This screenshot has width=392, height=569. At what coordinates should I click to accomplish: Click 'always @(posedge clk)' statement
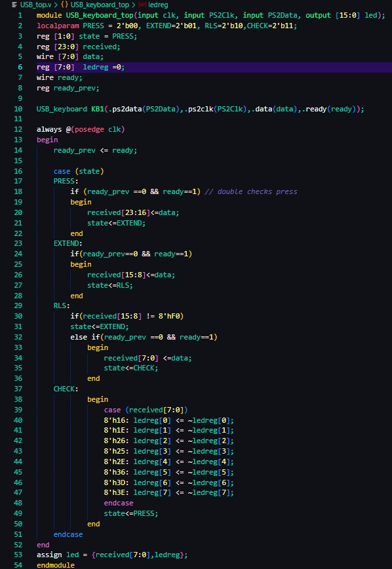[81, 129]
